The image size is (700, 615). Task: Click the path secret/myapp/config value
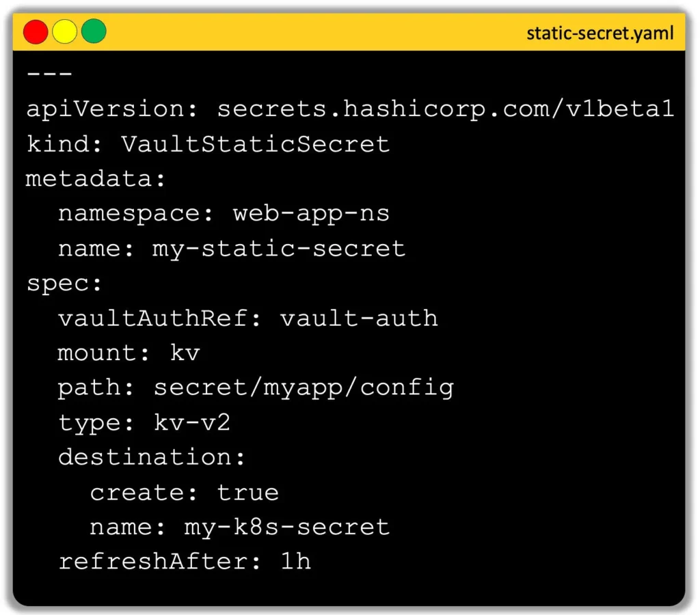pyautogui.click(x=304, y=388)
